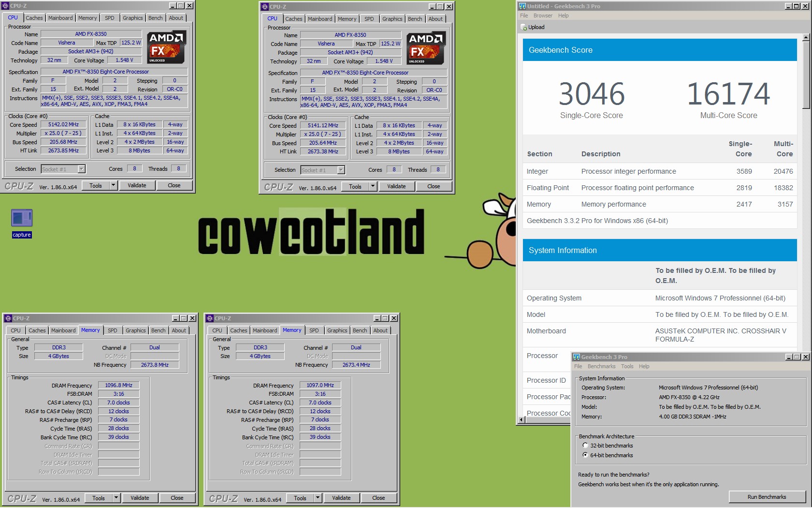This screenshot has height=508, width=812.
Task: Click Operating System row in System Information
Action: click(660, 298)
